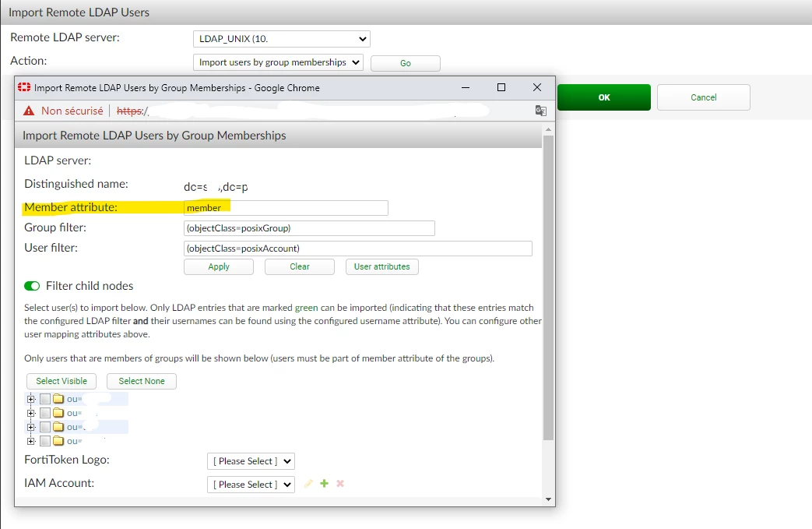
Task: Click the scrollbar down arrow in popup
Action: pyautogui.click(x=548, y=499)
